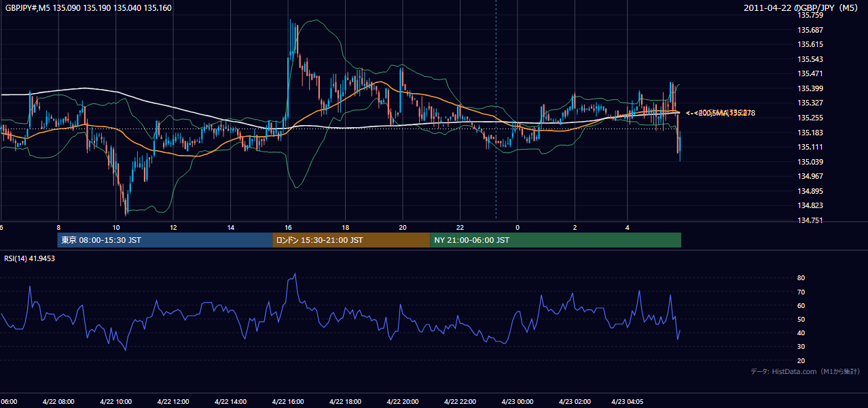This screenshot has height=408, width=868.
Task: Click price axis label 135.039
Action: 810,162
